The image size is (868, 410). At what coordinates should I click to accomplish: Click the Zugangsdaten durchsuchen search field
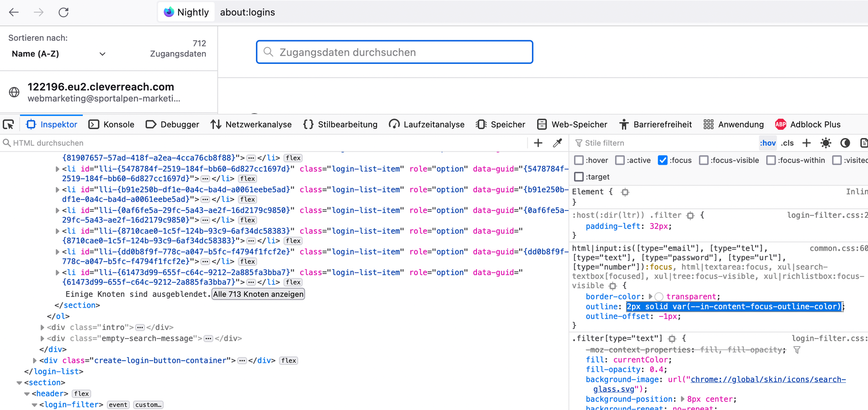(x=394, y=52)
